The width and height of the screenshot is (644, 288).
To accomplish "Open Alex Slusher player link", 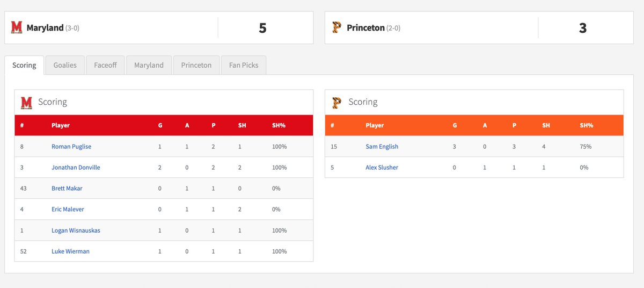I will click(x=382, y=168).
